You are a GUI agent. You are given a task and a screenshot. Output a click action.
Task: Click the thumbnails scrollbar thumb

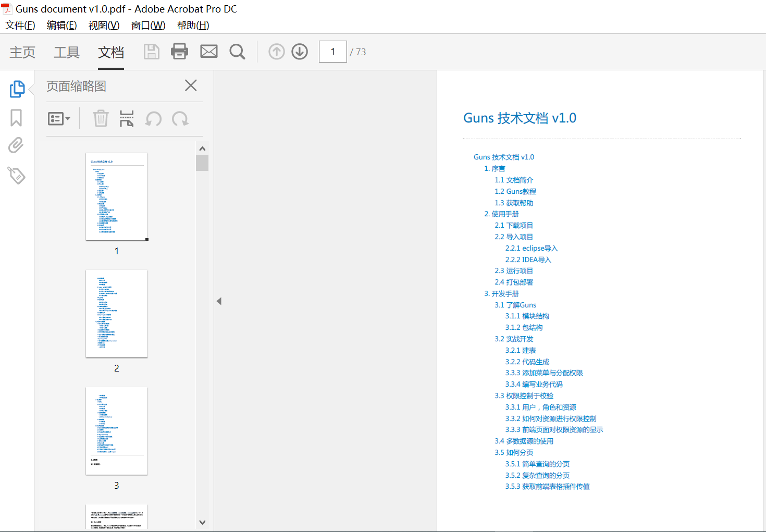pos(202,163)
